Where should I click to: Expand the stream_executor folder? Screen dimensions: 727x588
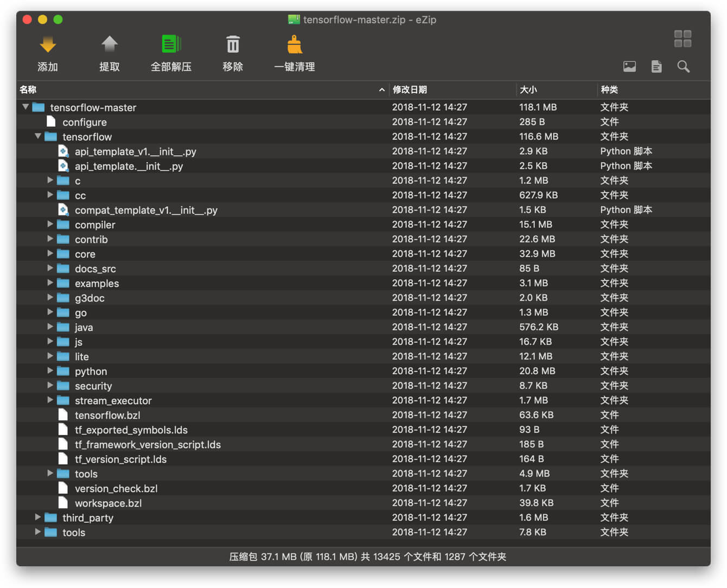pyautogui.click(x=50, y=400)
